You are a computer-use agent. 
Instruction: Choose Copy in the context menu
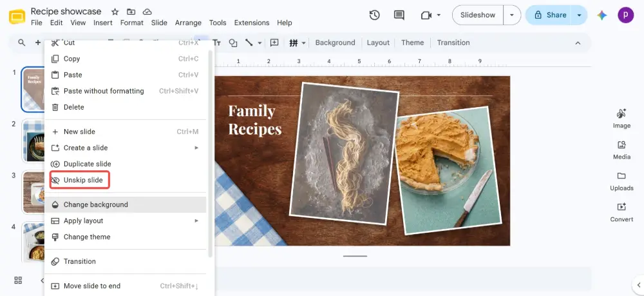coord(126,59)
